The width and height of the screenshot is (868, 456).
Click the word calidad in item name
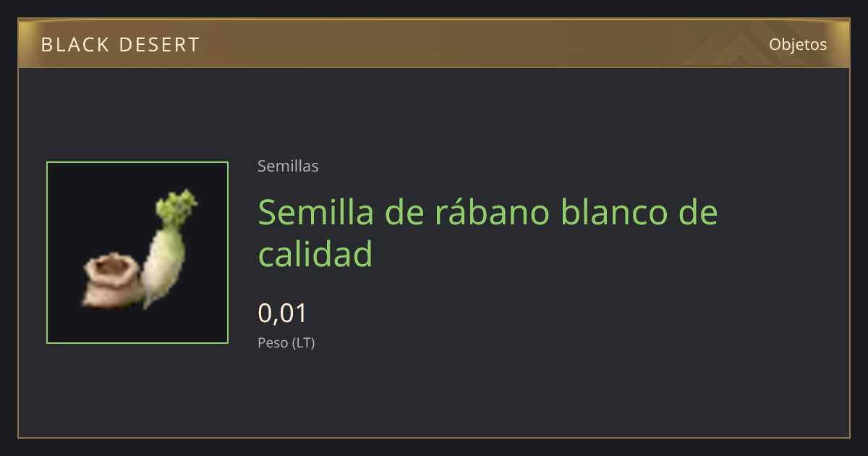(315, 254)
